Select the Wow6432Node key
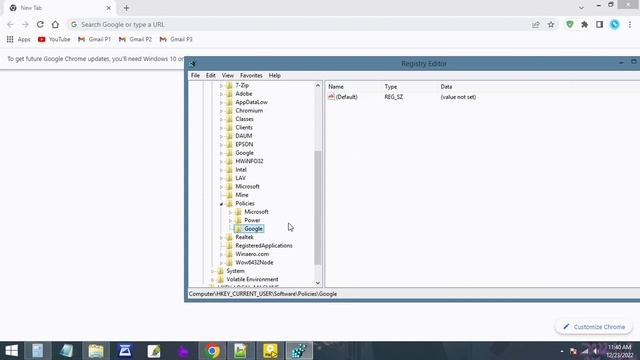Viewport: 640px width, 360px height. [254, 262]
